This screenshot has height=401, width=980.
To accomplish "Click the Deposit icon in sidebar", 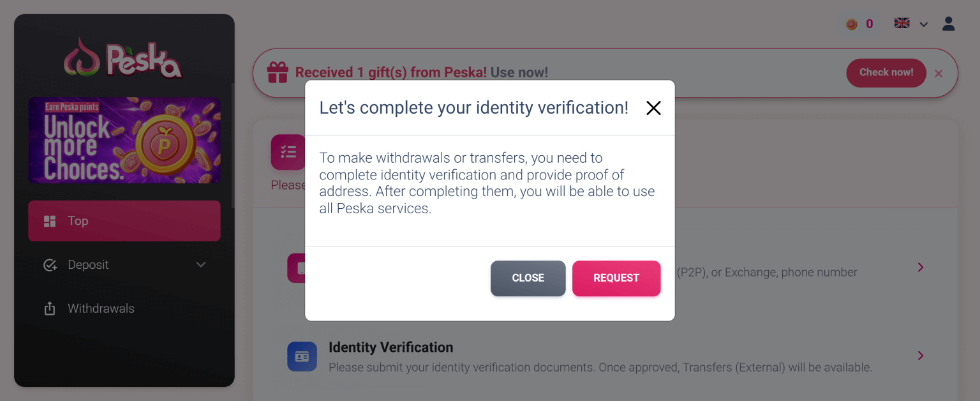I will (50, 265).
